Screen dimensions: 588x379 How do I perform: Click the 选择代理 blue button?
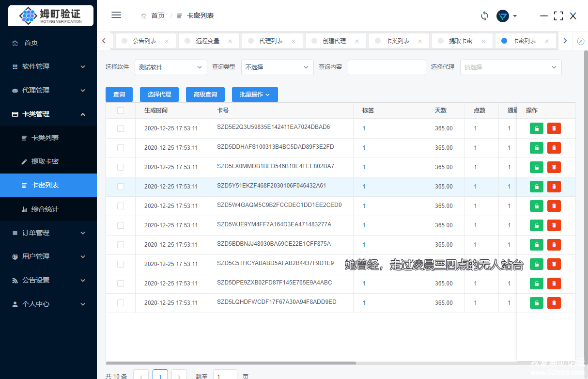click(x=159, y=95)
